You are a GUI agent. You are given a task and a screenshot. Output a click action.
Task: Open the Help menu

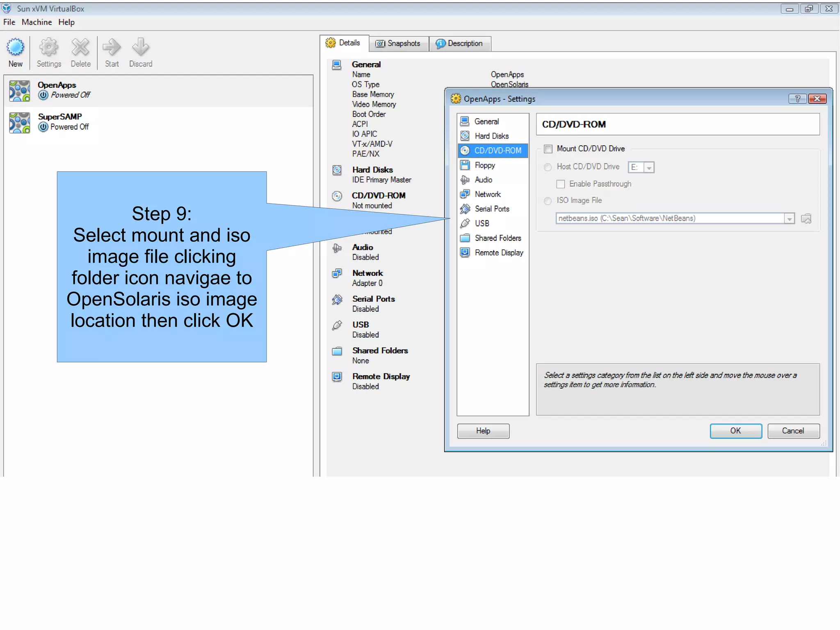[66, 22]
